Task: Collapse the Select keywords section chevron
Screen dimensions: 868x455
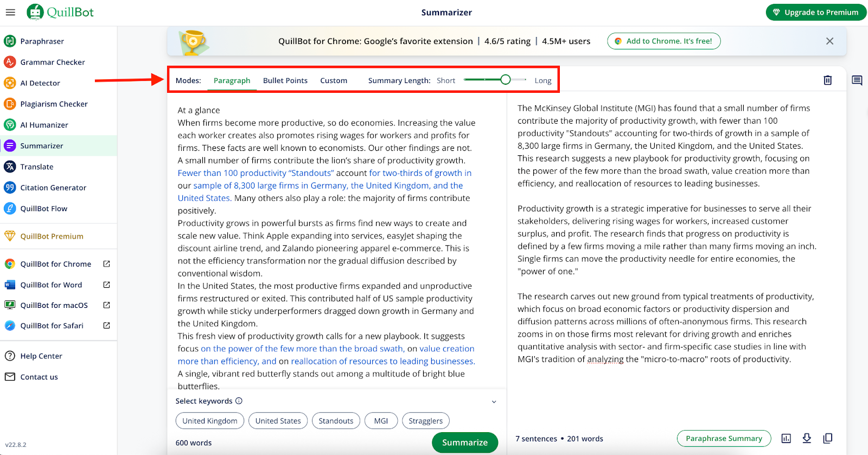Action: pyautogui.click(x=494, y=402)
